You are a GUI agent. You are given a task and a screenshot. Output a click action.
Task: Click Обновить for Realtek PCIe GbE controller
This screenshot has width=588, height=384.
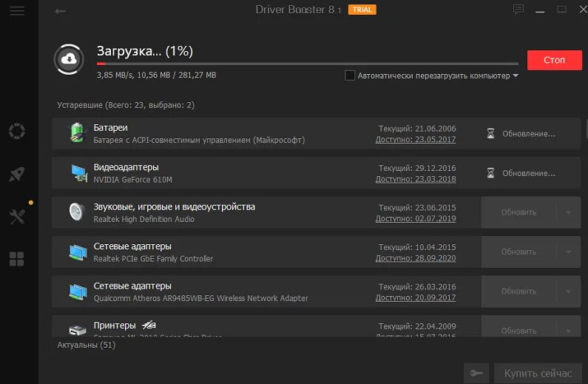[519, 252]
